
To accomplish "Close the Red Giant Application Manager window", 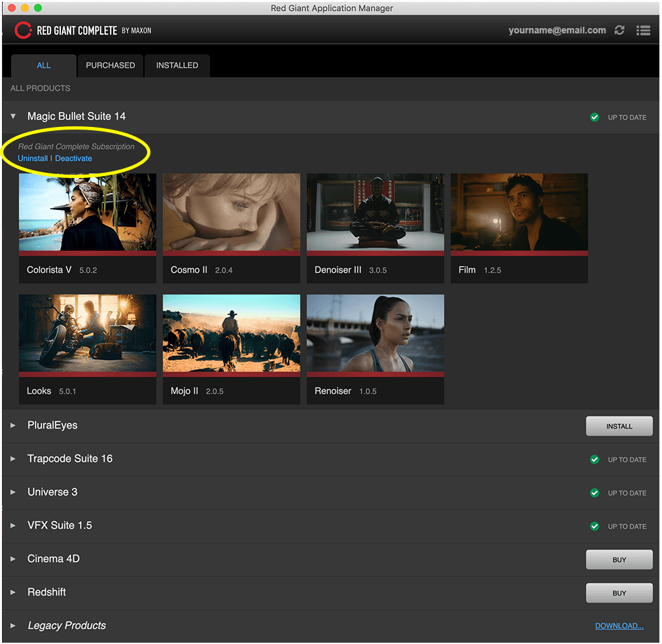I will (x=12, y=8).
